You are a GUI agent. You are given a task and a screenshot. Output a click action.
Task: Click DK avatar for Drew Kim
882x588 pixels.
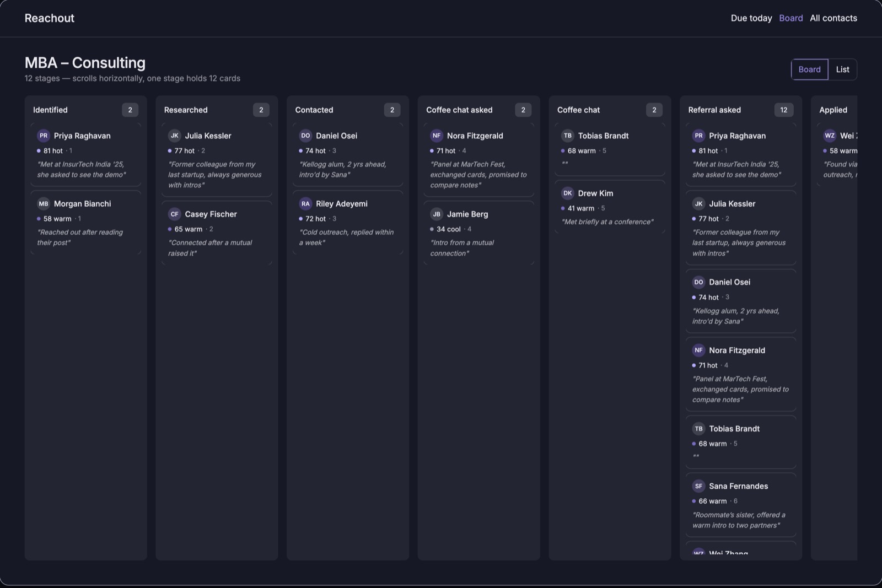click(x=568, y=193)
